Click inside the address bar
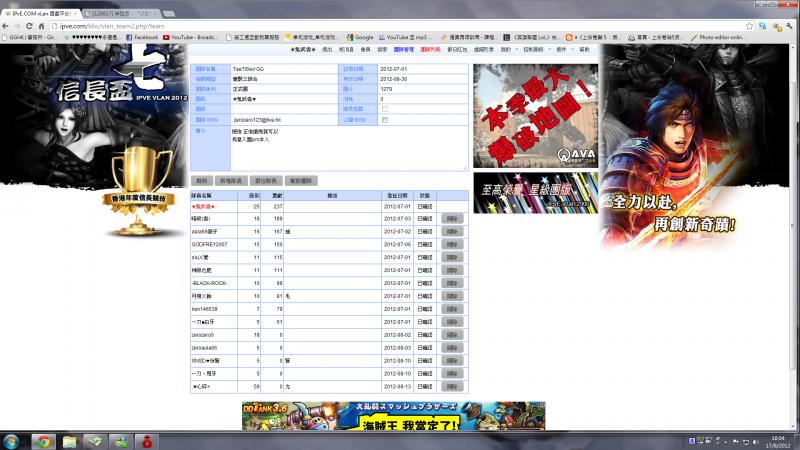800x450 pixels. click(x=398, y=26)
